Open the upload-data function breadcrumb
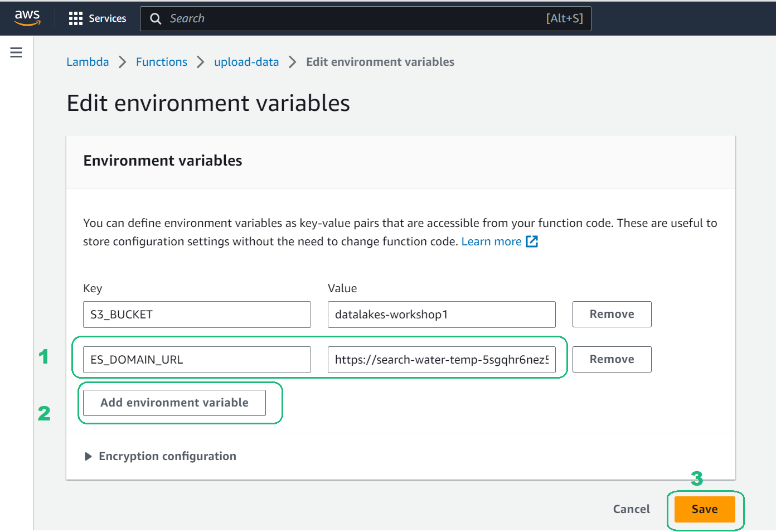This screenshot has width=776, height=532. tap(246, 62)
